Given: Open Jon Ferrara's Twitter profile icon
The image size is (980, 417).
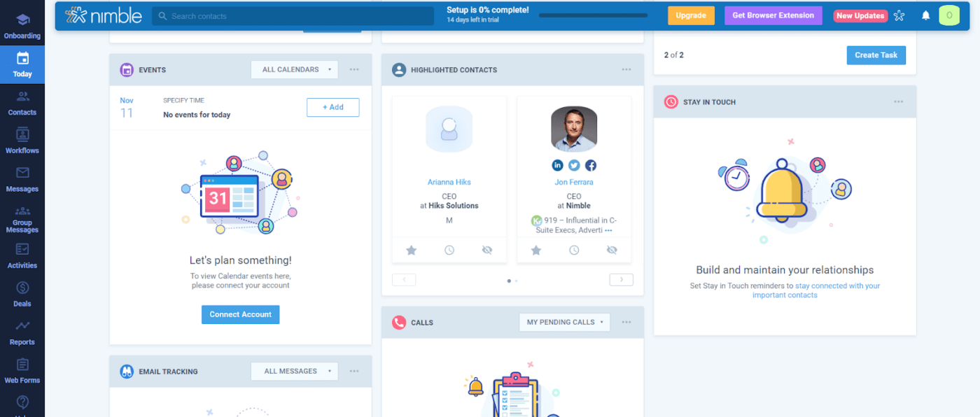Looking at the screenshot, I should (574, 165).
